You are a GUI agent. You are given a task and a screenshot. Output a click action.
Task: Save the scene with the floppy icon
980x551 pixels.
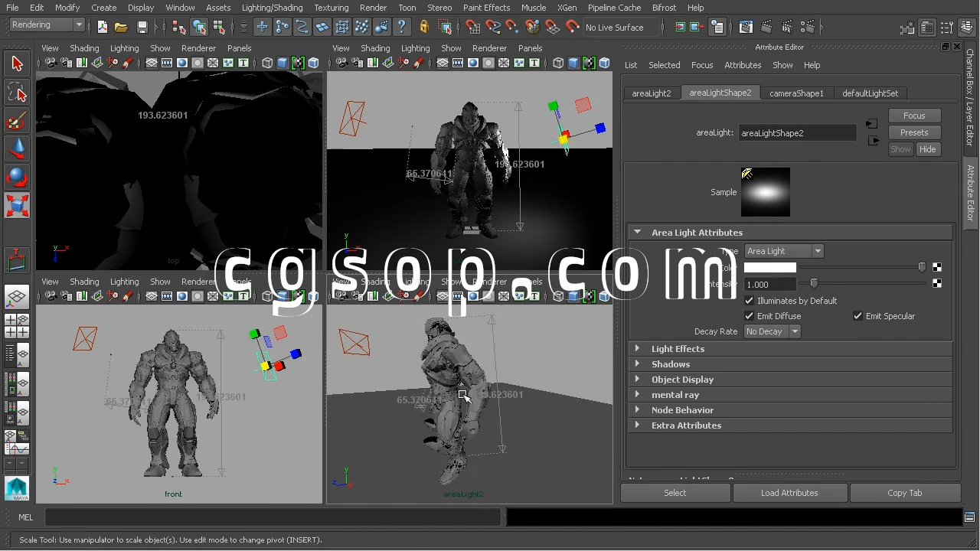(x=142, y=27)
